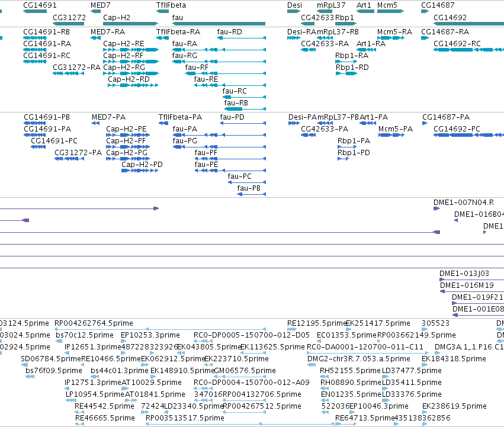Select transcript fau-RA
Image resolution: width=504 pixels, height=427 pixels.
point(219,50)
